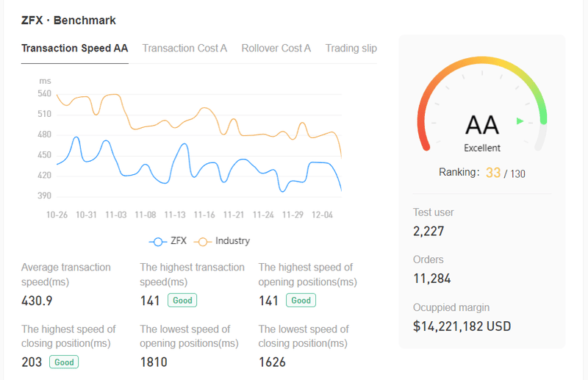The width and height of the screenshot is (588, 380).
Task: Click Good badge beside highest transaction speed
Action: (x=182, y=301)
